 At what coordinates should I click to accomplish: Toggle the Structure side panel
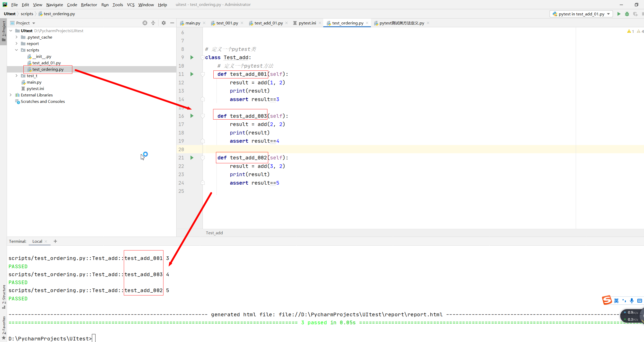[4, 296]
